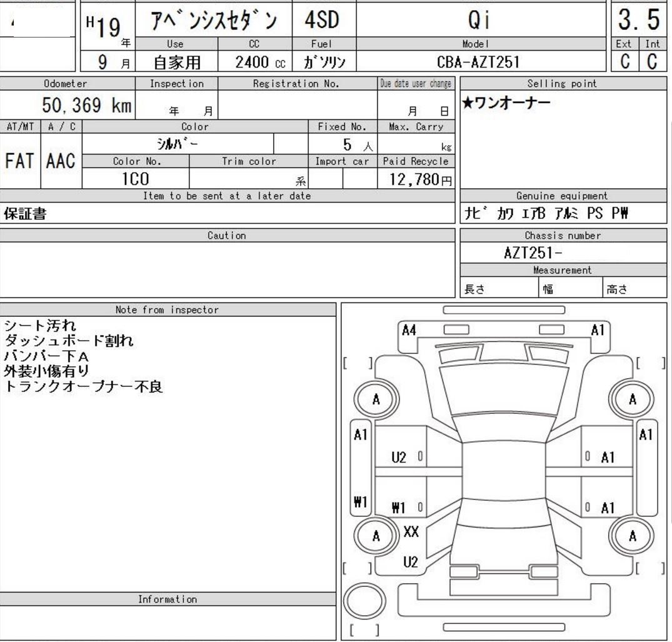This screenshot has height=642, width=672.
Task: Click the Color No. header
Action: [137, 161]
